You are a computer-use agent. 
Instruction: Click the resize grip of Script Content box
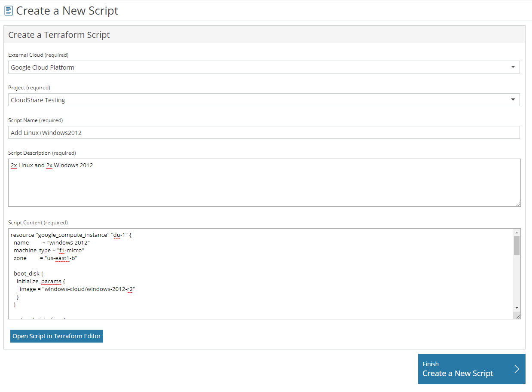pos(517,316)
